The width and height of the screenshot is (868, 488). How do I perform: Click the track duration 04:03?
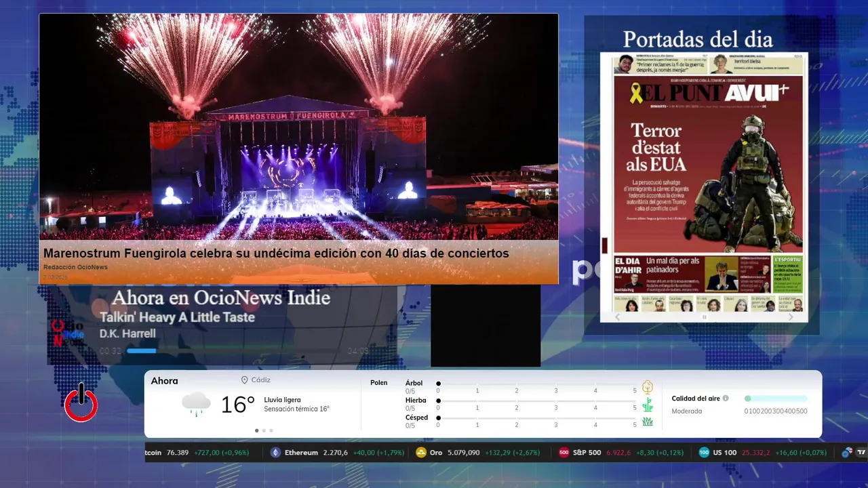358,350
